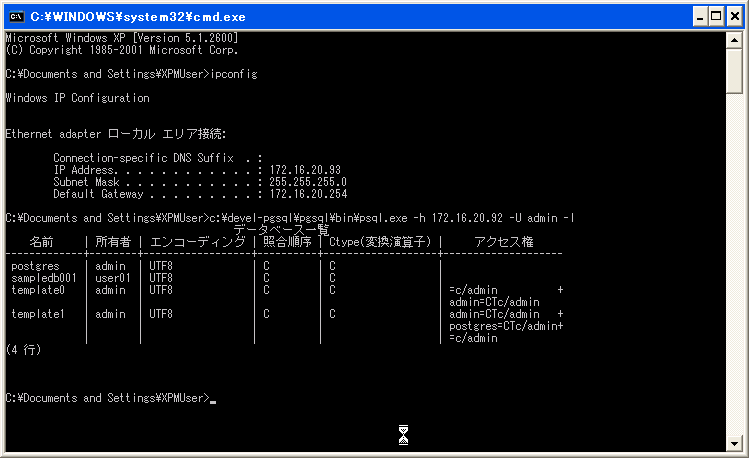Click the 'template0' database name

pos(38,290)
